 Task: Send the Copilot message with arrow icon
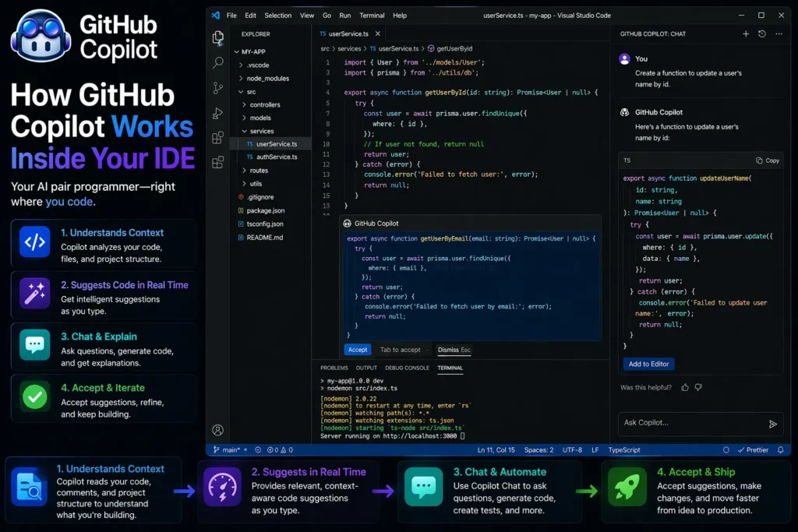pos(773,424)
